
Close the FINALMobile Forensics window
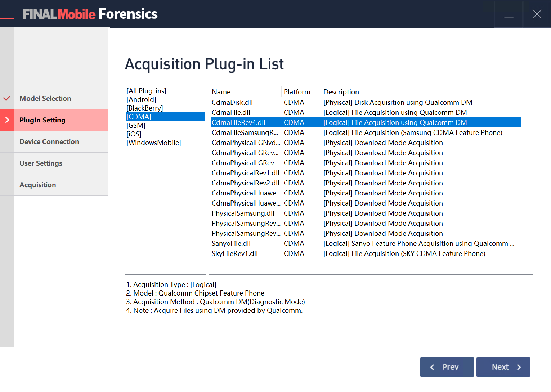tap(537, 14)
